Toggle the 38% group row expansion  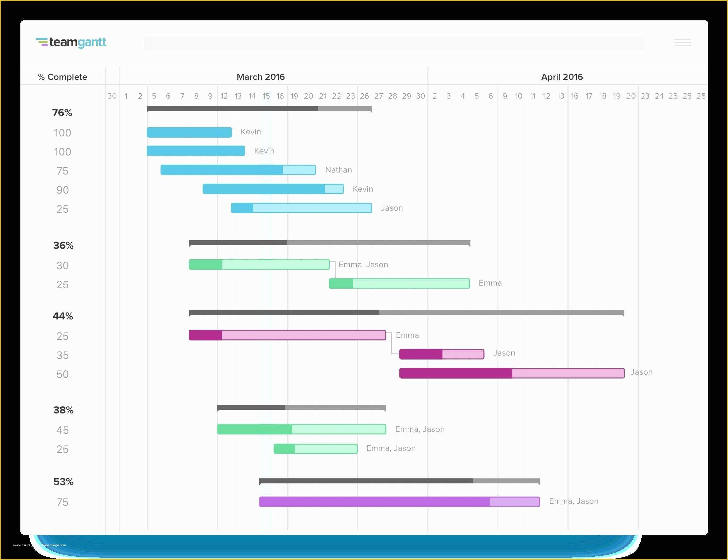(61, 407)
